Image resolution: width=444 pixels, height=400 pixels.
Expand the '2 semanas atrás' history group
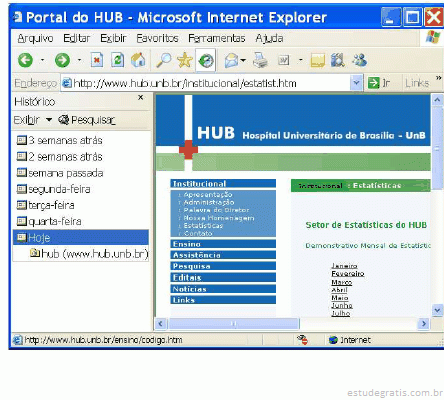pyautogui.click(x=59, y=157)
